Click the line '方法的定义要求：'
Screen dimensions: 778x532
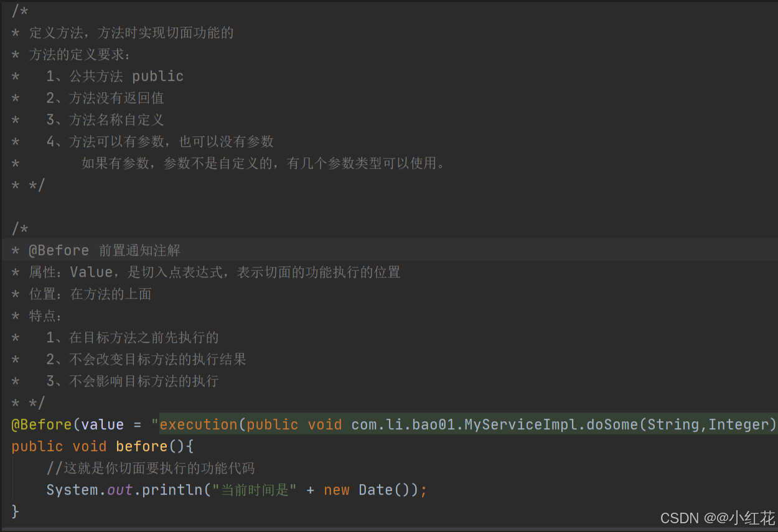80,55
